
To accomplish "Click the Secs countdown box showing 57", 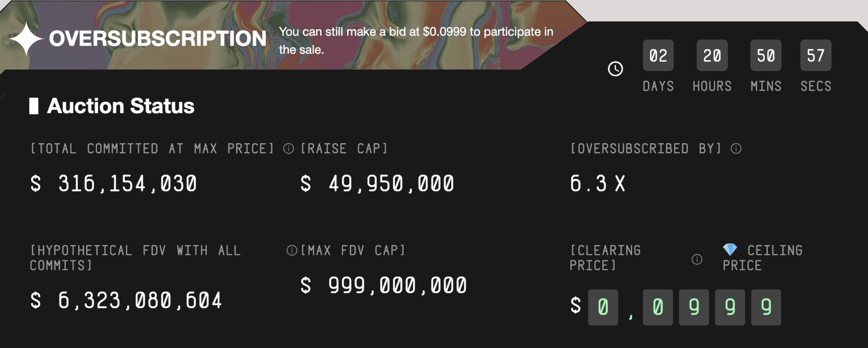I will tap(816, 56).
